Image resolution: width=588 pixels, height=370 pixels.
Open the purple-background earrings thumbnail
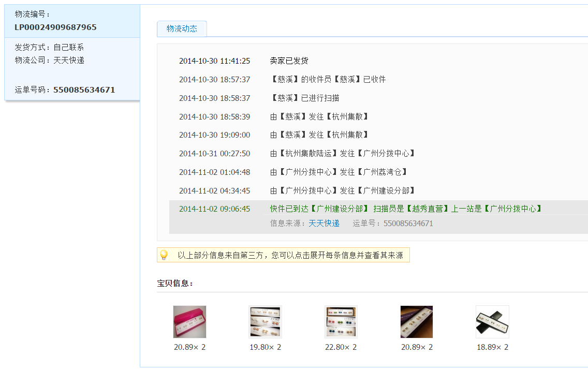click(x=417, y=322)
